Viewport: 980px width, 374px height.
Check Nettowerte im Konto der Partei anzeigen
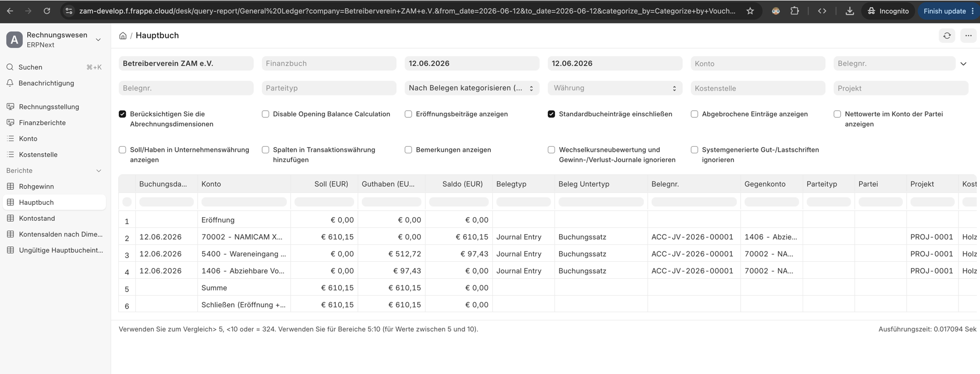pos(837,114)
